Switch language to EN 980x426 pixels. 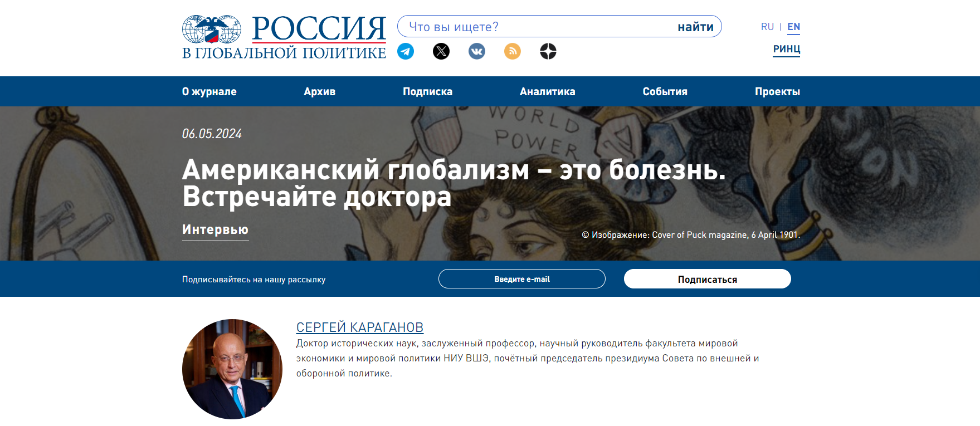tap(794, 27)
